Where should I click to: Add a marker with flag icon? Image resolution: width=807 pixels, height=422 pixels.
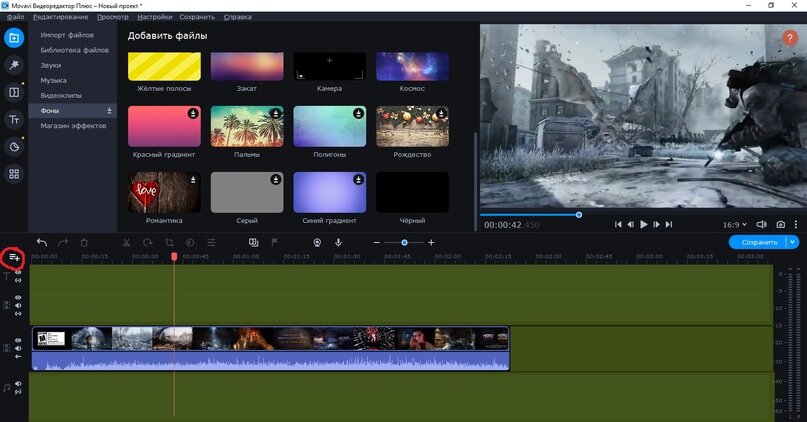tap(274, 242)
